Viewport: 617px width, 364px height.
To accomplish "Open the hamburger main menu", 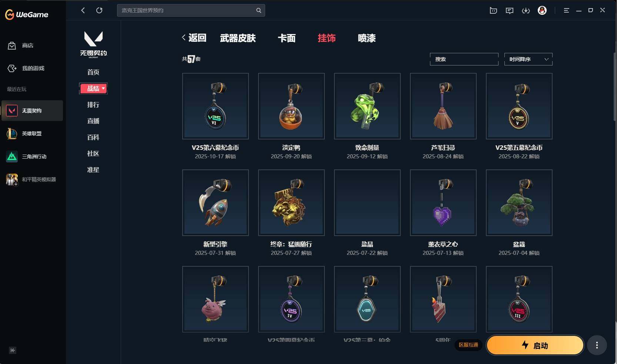I will [566, 10].
